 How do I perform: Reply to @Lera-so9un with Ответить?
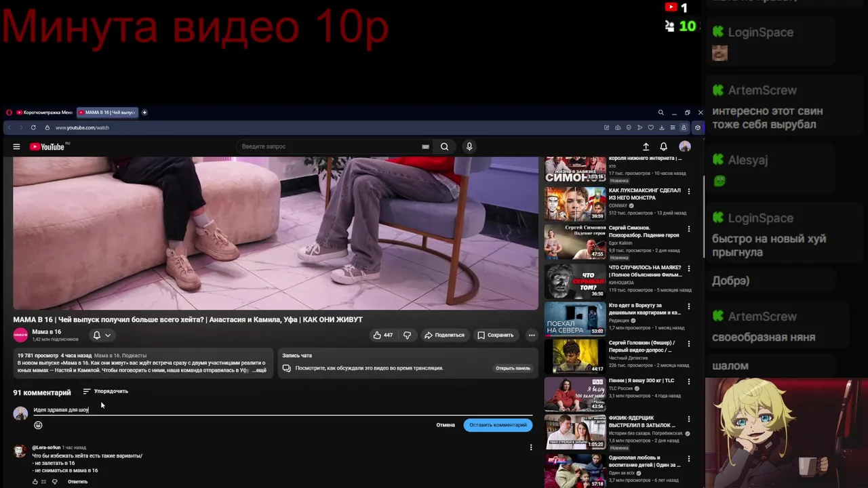(77, 481)
